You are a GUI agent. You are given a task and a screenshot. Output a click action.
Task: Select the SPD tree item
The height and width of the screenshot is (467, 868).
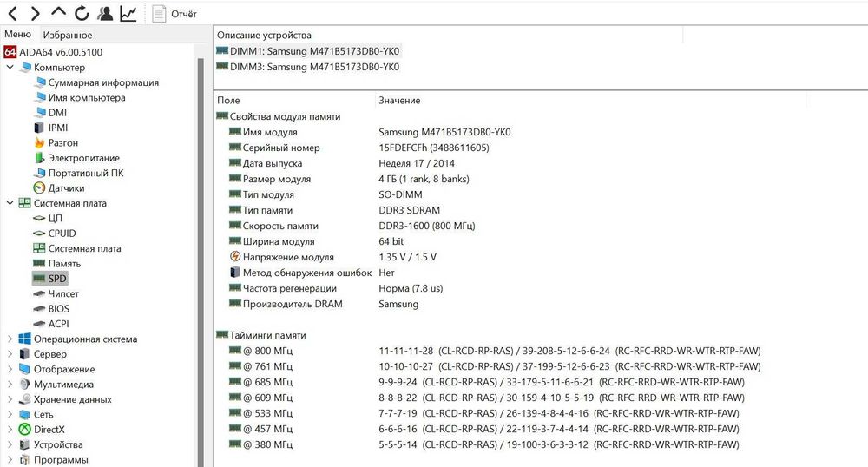pyautogui.click(x=50, y=279)
